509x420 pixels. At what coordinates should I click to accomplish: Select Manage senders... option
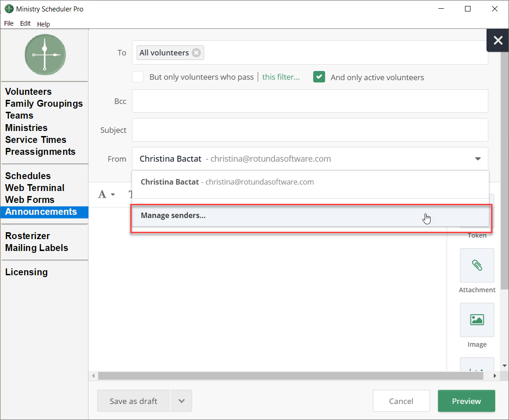310,216
